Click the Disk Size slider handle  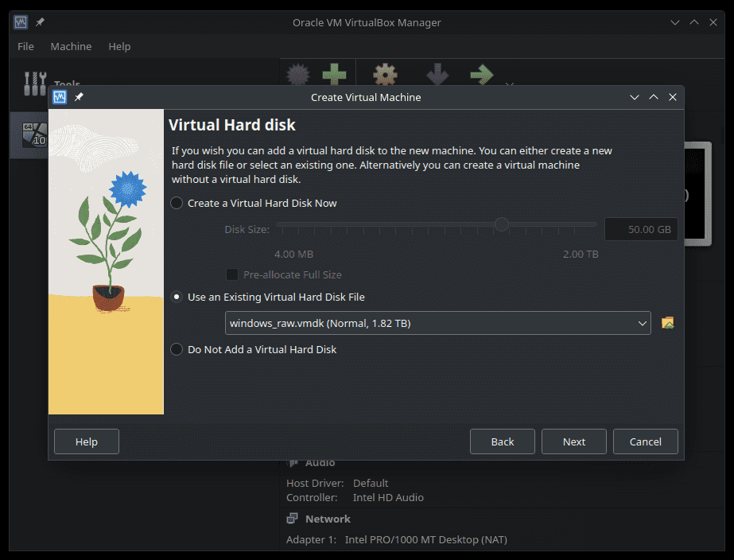[x=501, y=225]
